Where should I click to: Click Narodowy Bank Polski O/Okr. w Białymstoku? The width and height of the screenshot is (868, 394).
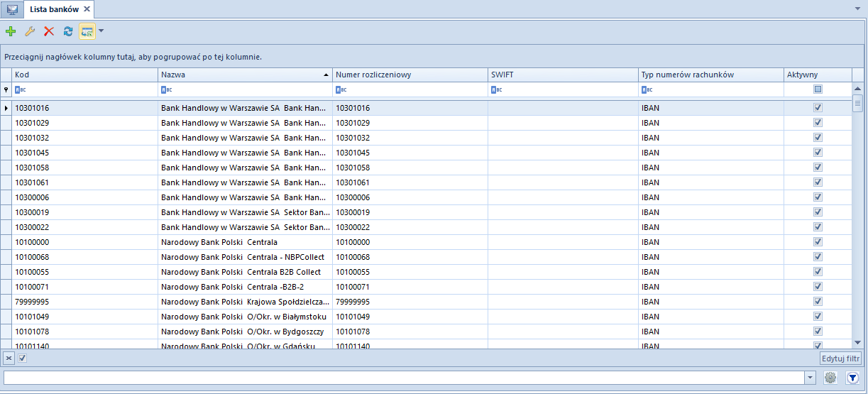(x=243, y=317)
